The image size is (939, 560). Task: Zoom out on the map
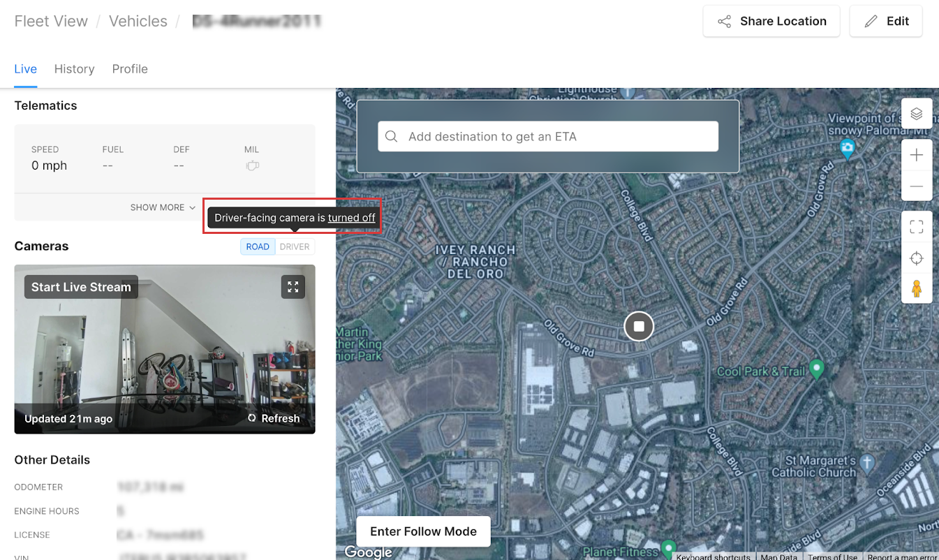coord(917,186)
